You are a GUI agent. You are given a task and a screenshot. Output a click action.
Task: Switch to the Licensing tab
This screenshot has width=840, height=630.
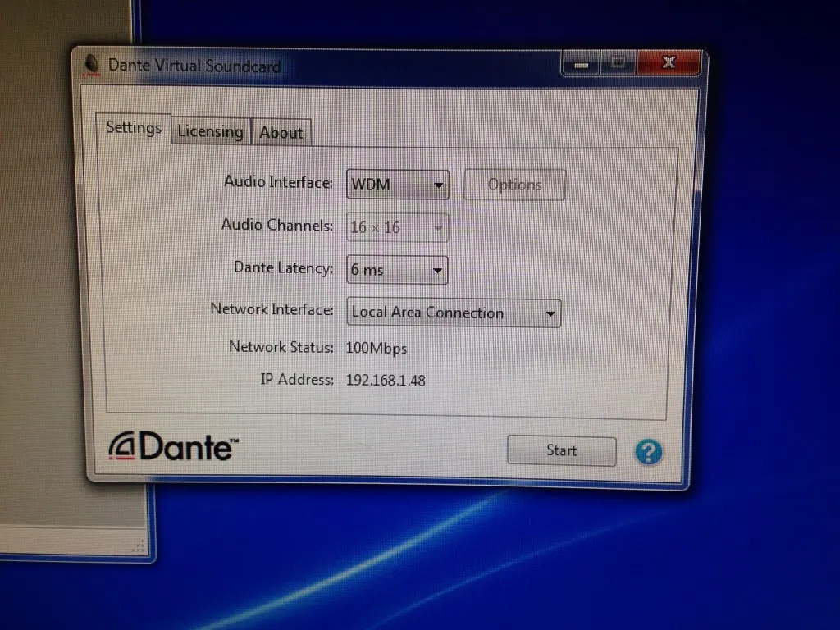211,131
